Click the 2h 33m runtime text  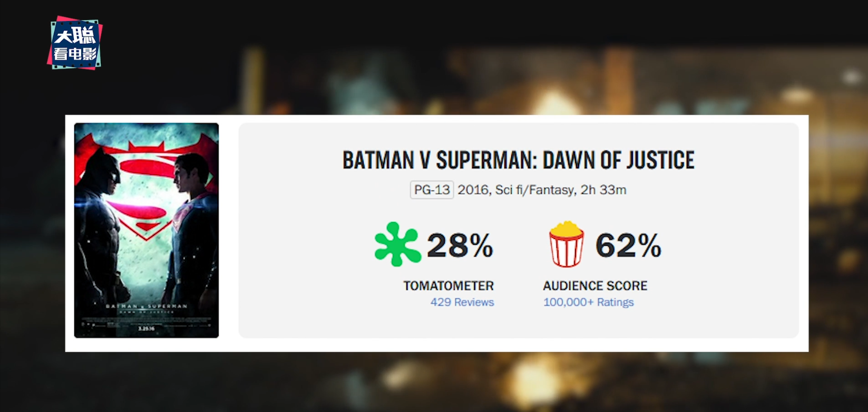pyautogui.click(x=603, y=190)
